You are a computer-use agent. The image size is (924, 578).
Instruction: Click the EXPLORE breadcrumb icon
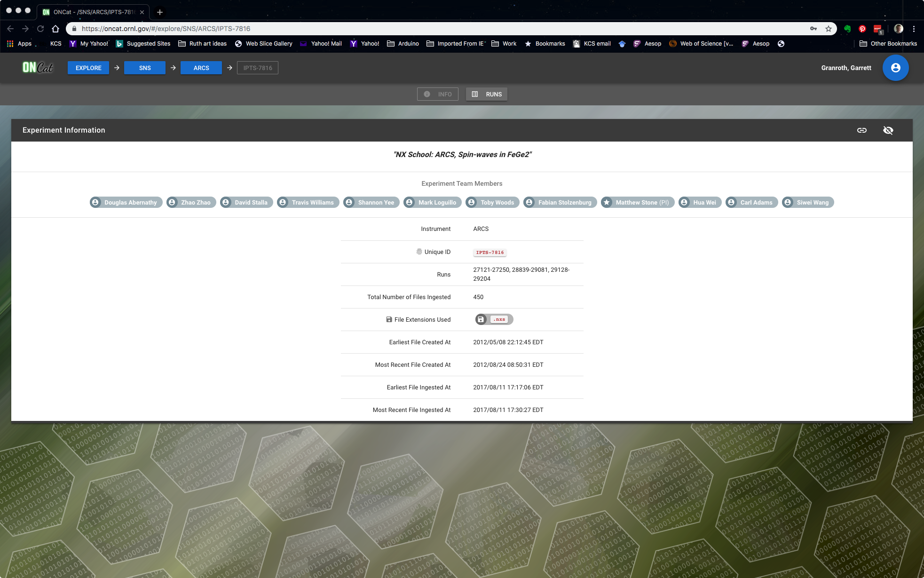[88, 67]
